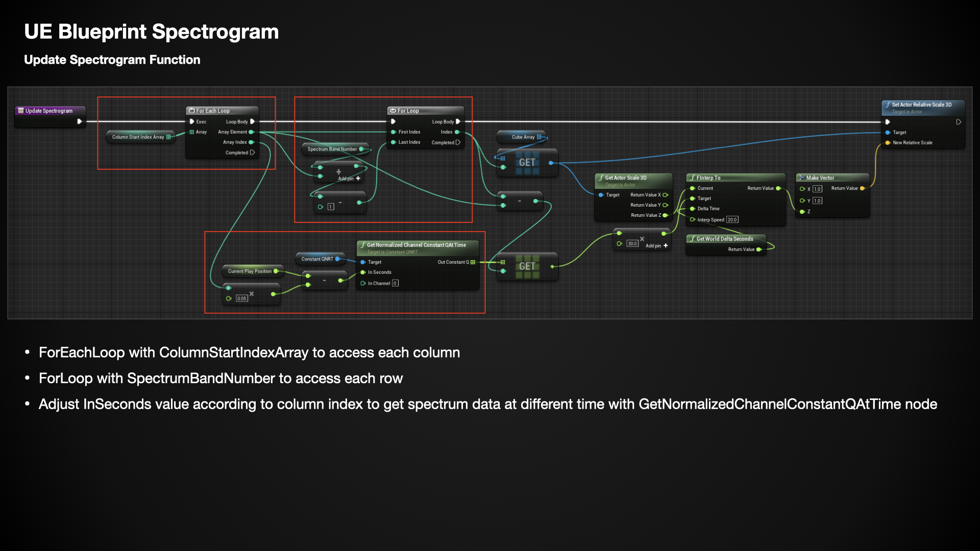The image size is (980, 551).
Task: Click the Get Actor Scale 3D Target pin
Action: 601,195
